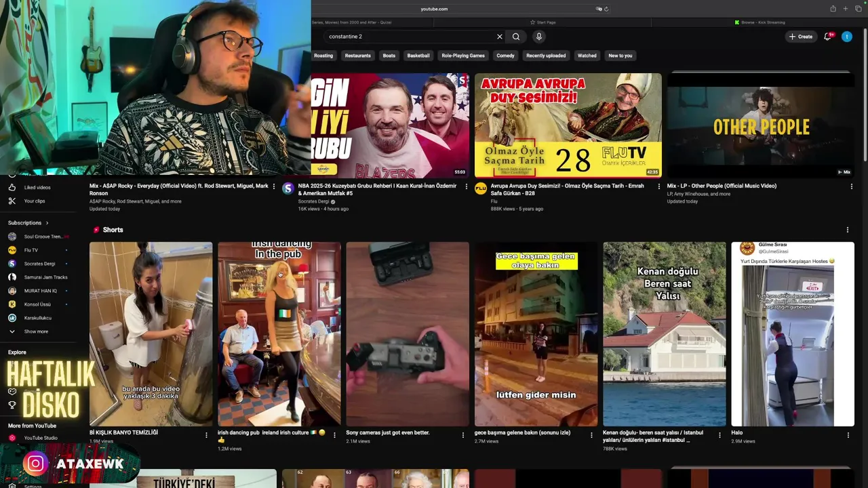Open Your clips in the sidebar
Image resolution: width=868 pixels, height=488 pixels.
[35, 201]
